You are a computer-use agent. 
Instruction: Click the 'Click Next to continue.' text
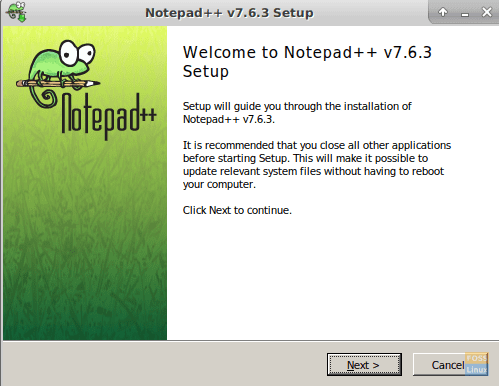point(237,210)
